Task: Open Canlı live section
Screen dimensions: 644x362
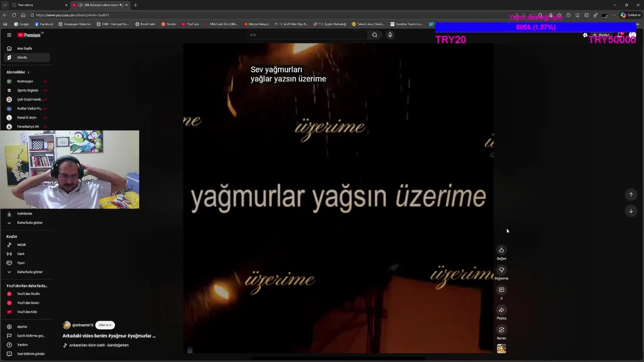Action: (x=26, y=254)
